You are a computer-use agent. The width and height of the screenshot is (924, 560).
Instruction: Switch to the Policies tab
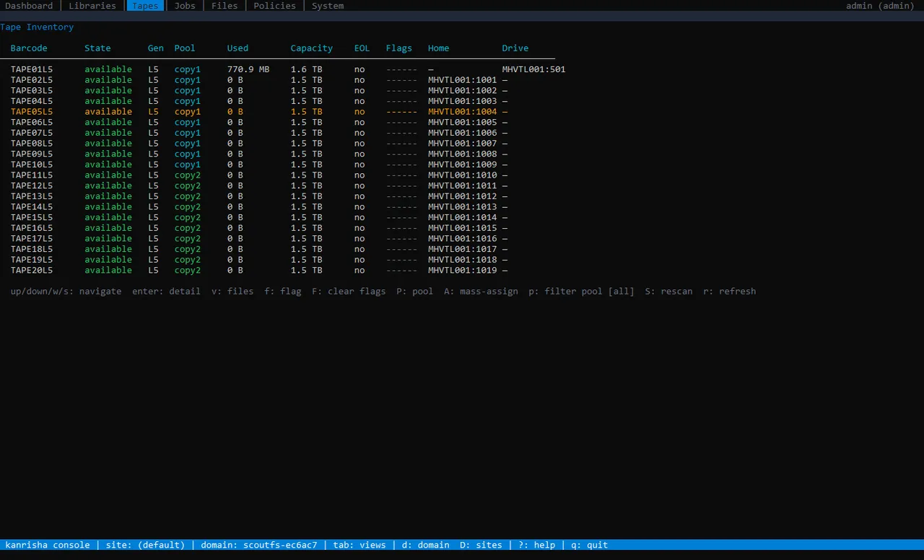tap(274, 6)
